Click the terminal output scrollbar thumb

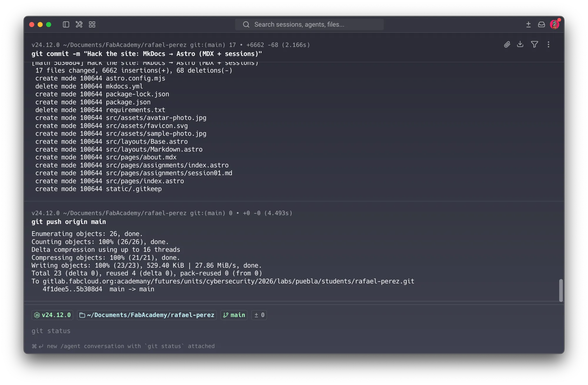click(x=561, y=290)
